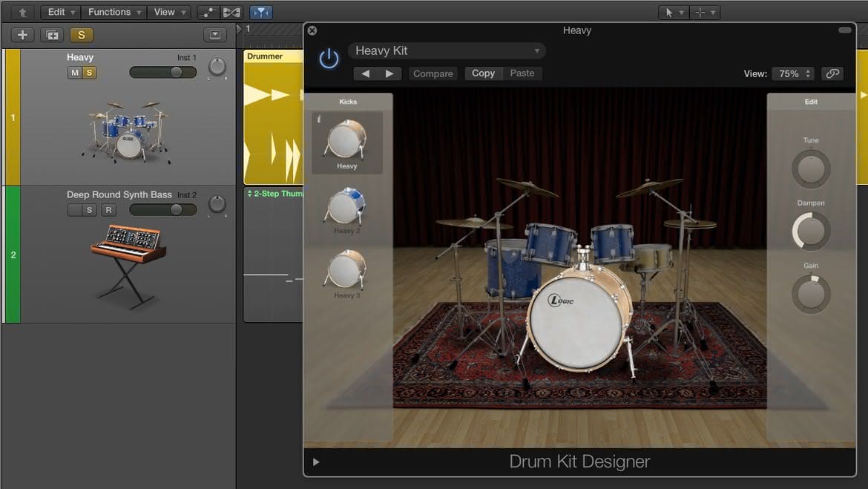Click the duplicate track icon
This screenshot has width=868, height=489.
[52, 35]
